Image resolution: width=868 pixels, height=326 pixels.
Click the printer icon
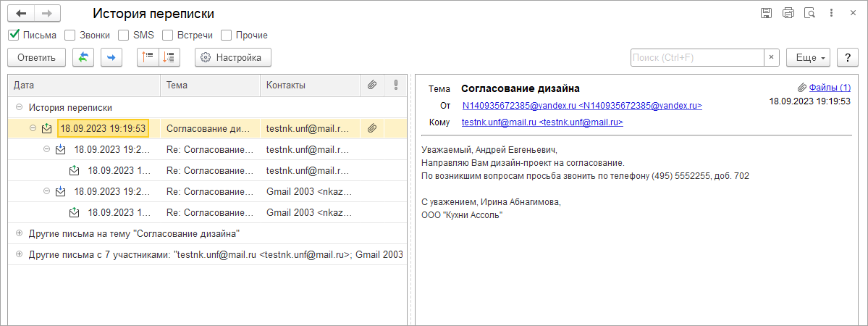pyautogui.click(x=788, y=13)
